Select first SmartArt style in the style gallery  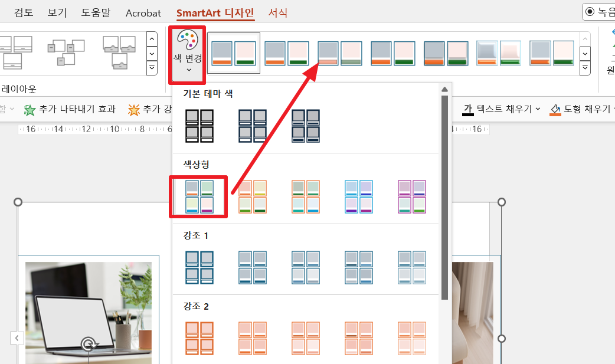(x=233, y=53)
